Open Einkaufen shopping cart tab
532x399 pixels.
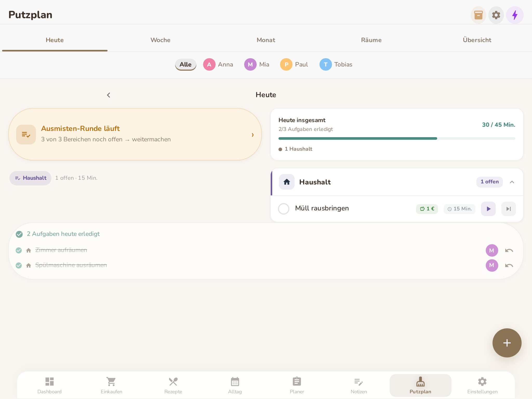coord(111,385)
